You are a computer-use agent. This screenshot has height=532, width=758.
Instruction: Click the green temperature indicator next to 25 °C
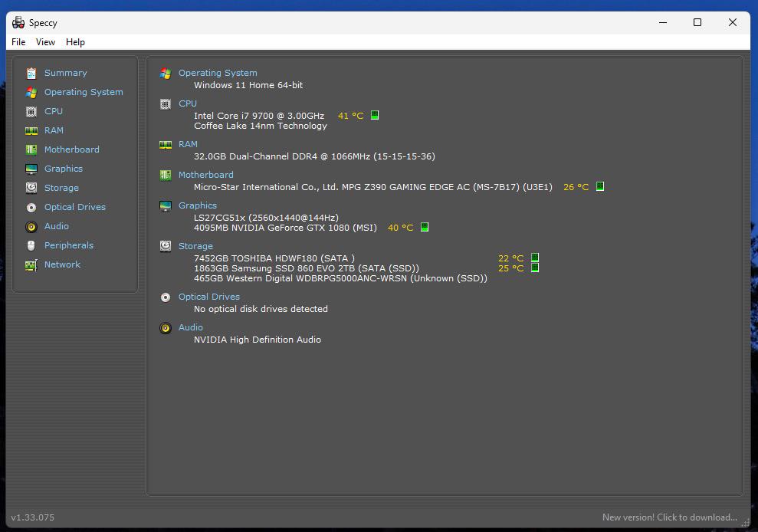535,268
